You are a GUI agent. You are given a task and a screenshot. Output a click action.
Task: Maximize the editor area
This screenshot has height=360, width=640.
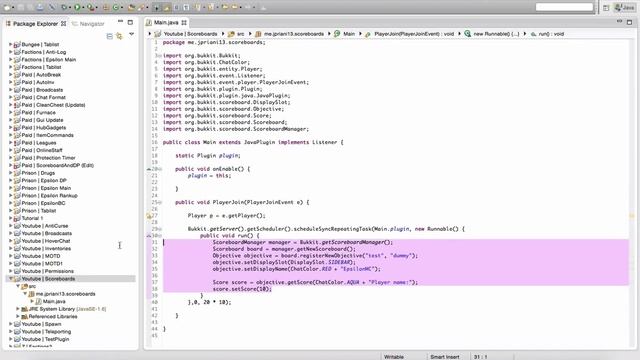point(629,22)
